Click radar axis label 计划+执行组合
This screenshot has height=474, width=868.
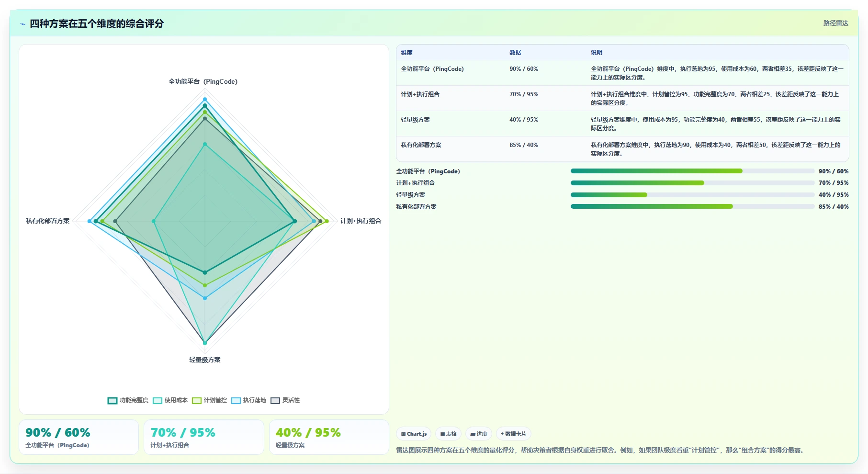(x=361, y=221)
